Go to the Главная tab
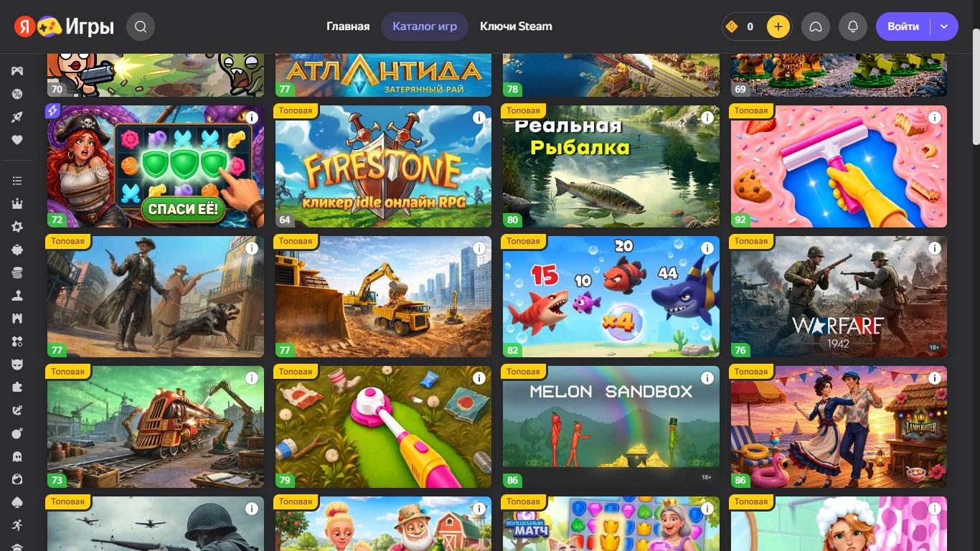 click(x=348, y=27)
